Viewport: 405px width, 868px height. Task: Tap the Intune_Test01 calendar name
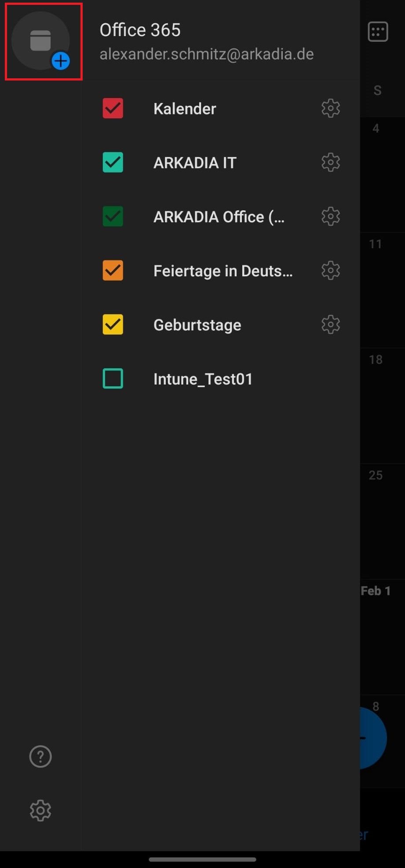coord(203,379)
